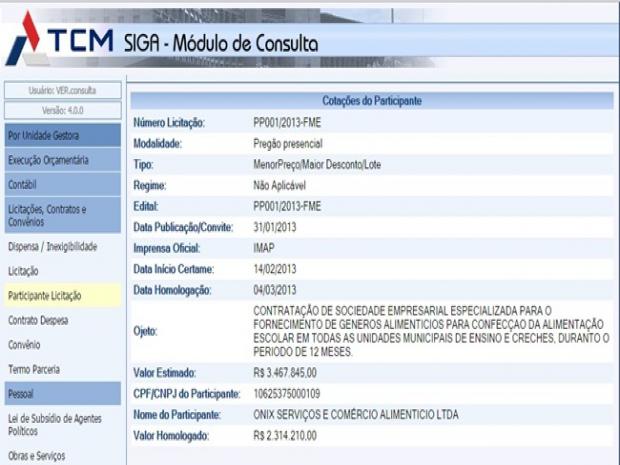Click the IMAP Imprensa Oficial value
620x465 pixels.
tap(264, 248)
